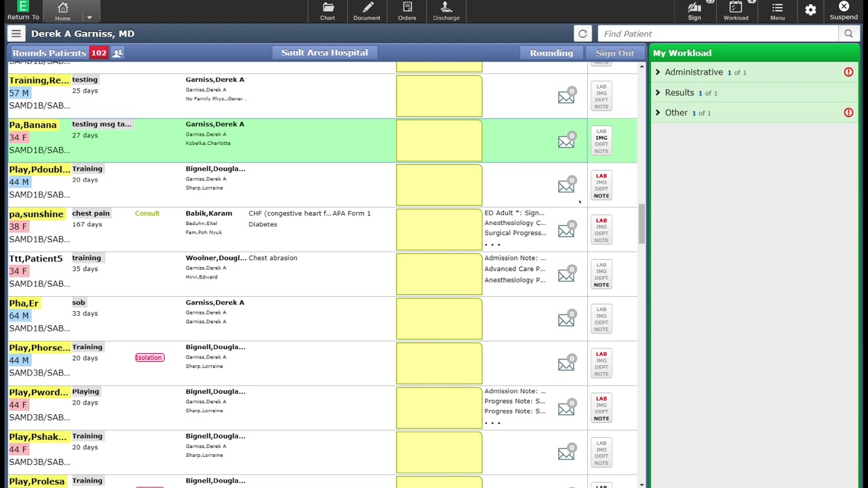Open the Advanced Care P... note for Ttt,Patient5

(515, 269)
